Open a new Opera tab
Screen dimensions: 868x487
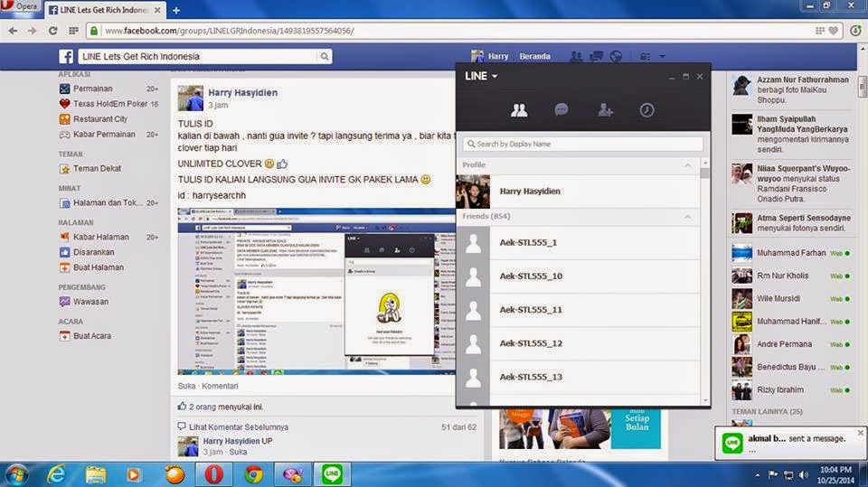pos(176,10)
